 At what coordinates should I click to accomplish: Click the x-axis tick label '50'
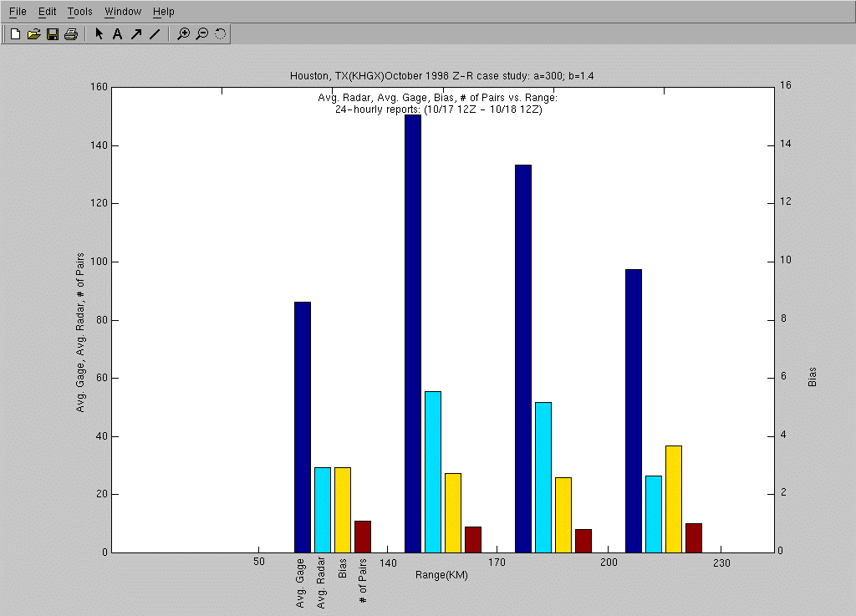[259, 562]
